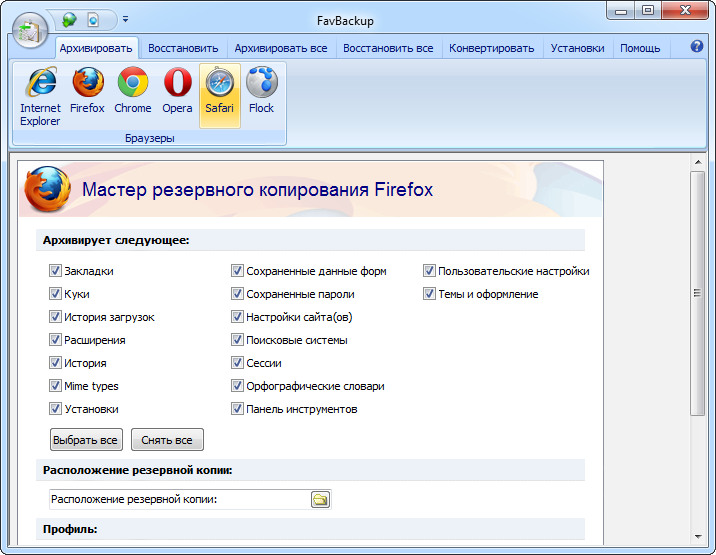This screenshot has height=555, width=716.
Task: Toggle the Mime types checkbox
Action: pyautogui.click(x=55, y=386)
